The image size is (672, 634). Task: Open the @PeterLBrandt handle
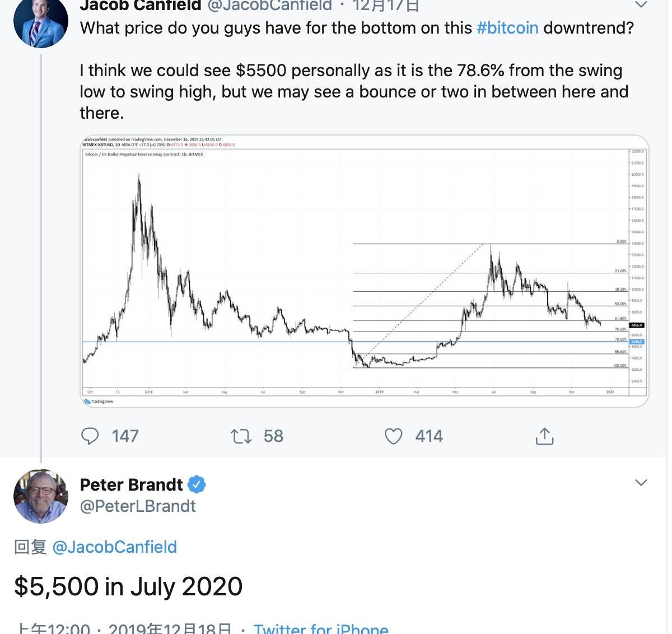138,506
